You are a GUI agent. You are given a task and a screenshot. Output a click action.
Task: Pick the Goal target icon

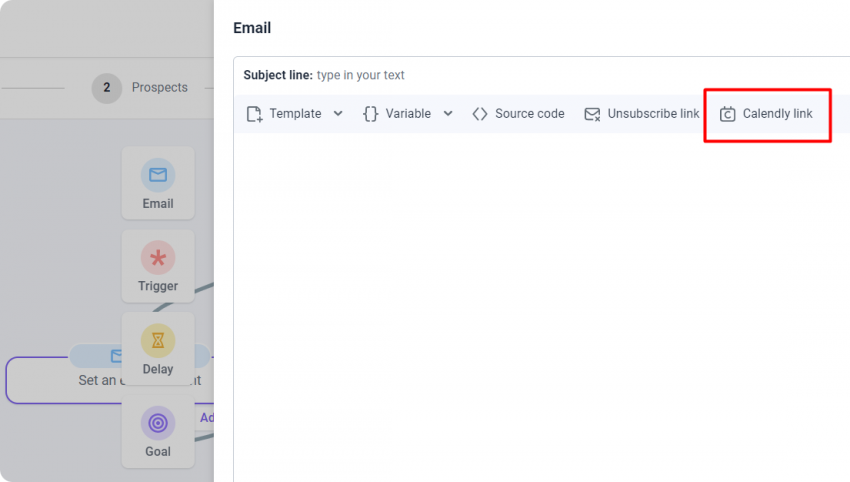pyautogui.click(x=158, y=423)
